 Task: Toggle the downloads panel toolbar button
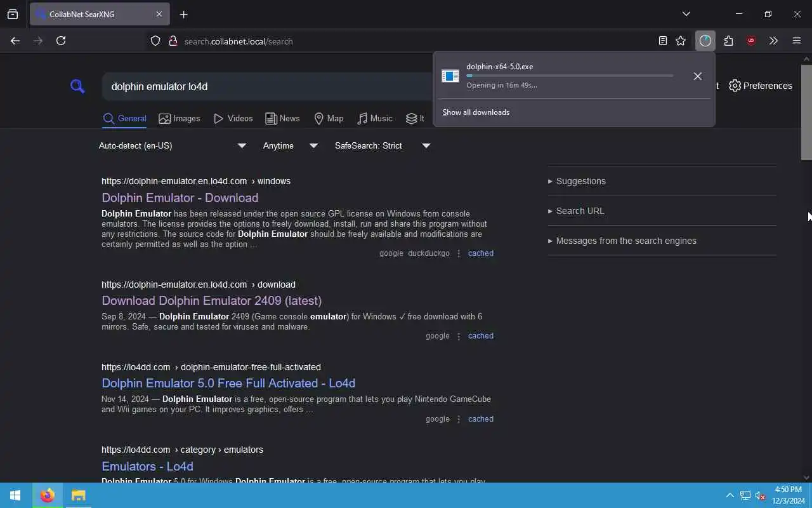705,41
